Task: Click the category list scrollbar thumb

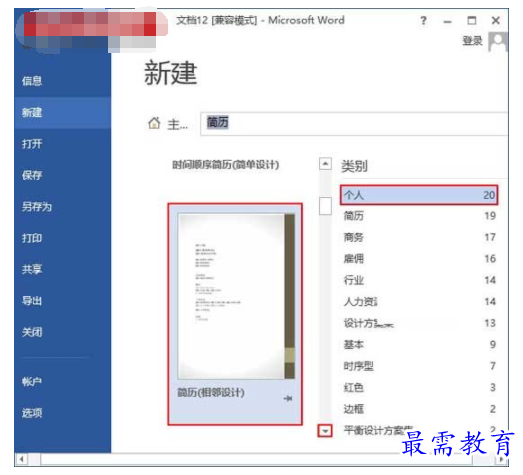Action: coord(325,206)
